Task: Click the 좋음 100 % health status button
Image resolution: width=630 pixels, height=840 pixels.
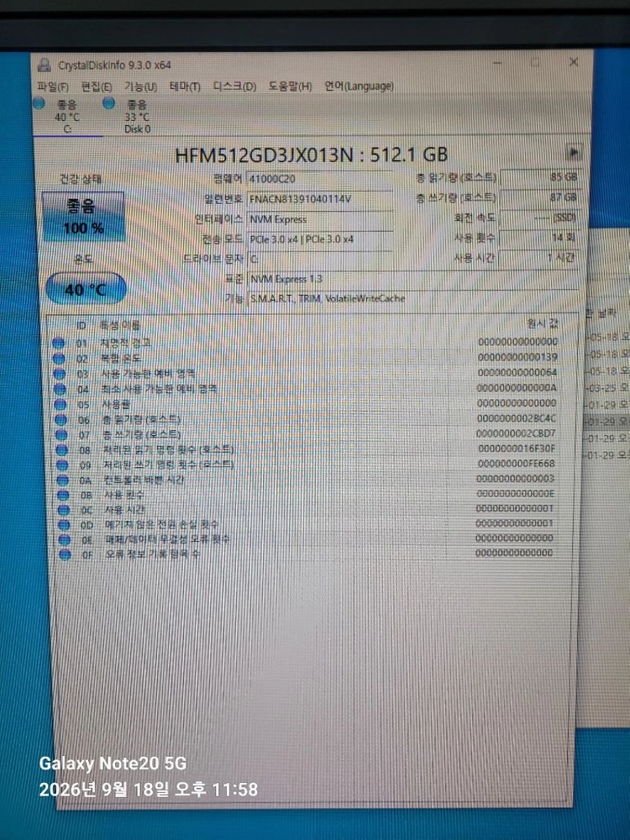Action: click(x=83, y=217)
